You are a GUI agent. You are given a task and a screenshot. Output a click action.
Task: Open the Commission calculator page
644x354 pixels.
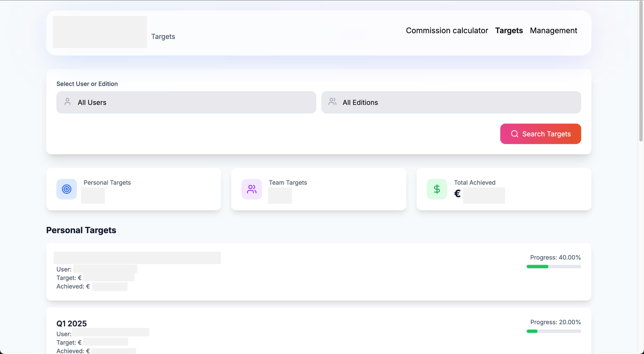pyautogui.click(x=447, y=30)
